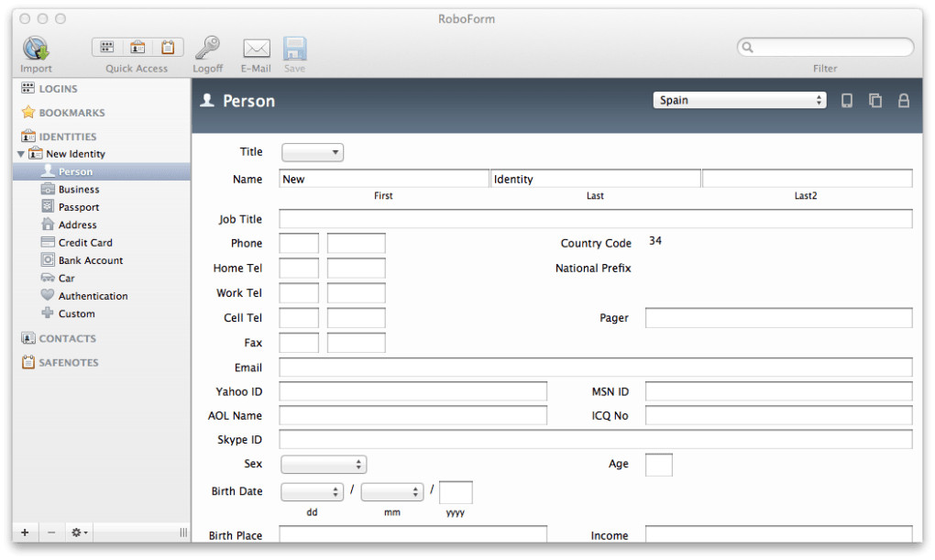Click the Birth Date year field

click(456, 492)
